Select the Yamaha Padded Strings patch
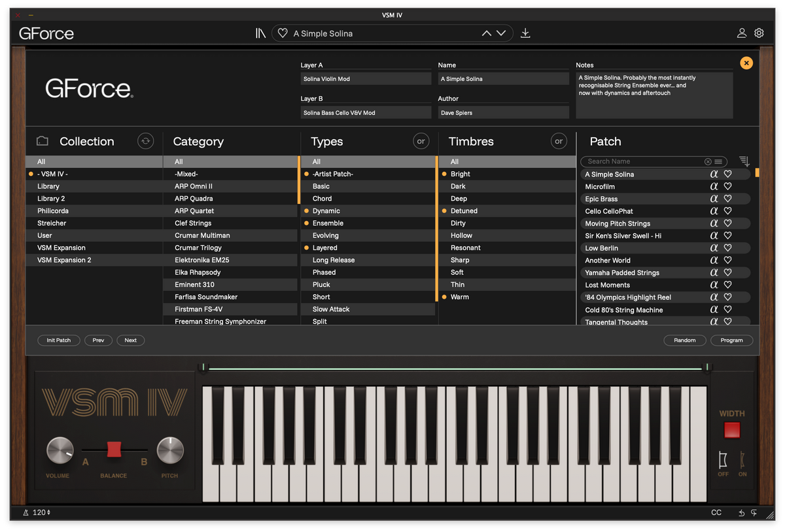Image resolution: width=785 pixels, height=532 pixels. [665, 273]
